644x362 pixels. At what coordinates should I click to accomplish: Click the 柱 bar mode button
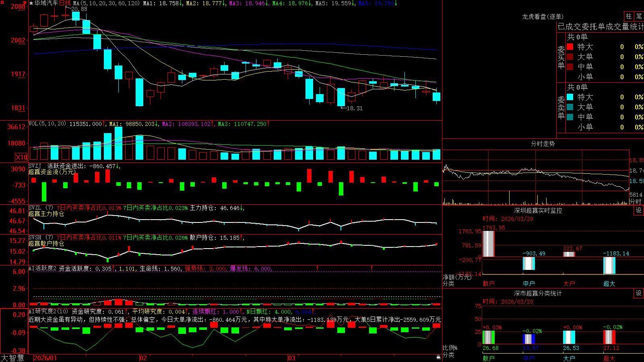[x=629, y=16]
